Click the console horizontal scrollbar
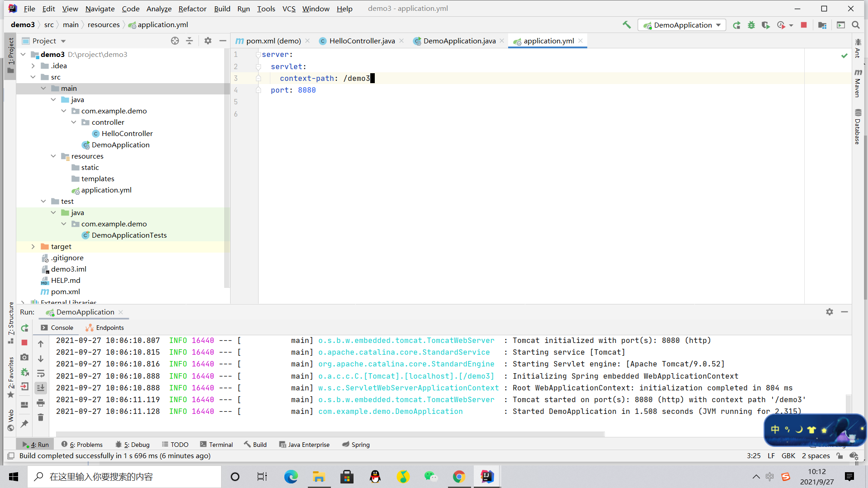 [330, 434]
